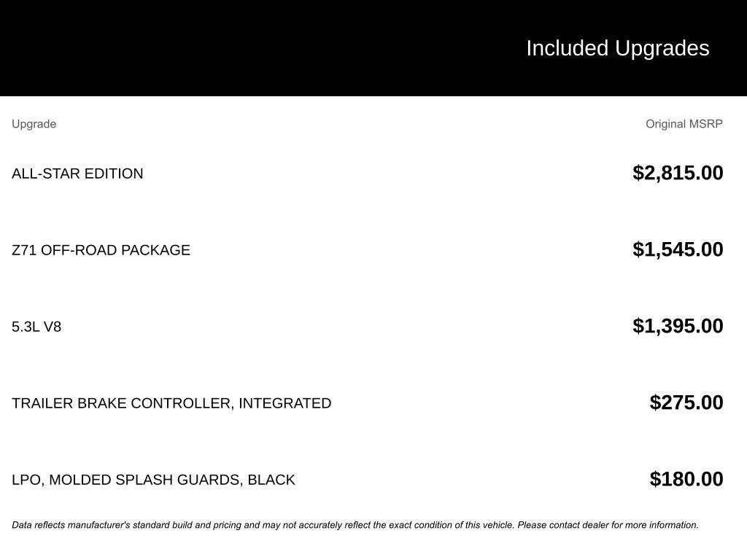Click the word EDITION after ALL-STAR
This screenshot has width=747, height=560.
tap(114, 174)
